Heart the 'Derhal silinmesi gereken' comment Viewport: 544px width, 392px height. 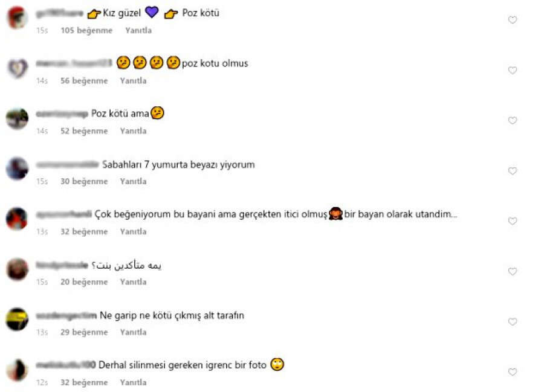513,372
